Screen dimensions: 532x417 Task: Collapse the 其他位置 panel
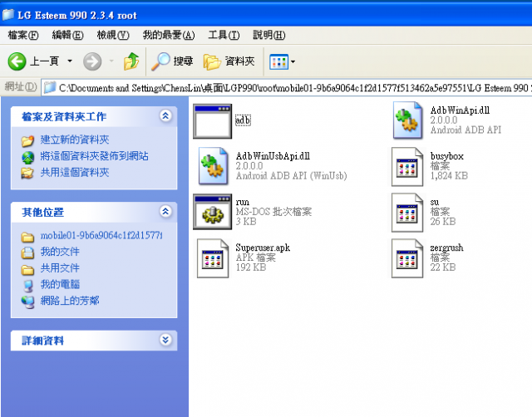[165, 212]
